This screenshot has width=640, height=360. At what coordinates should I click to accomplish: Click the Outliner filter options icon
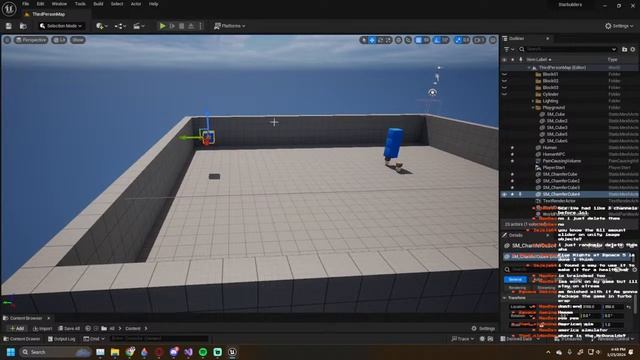click(x=509, y=49)
